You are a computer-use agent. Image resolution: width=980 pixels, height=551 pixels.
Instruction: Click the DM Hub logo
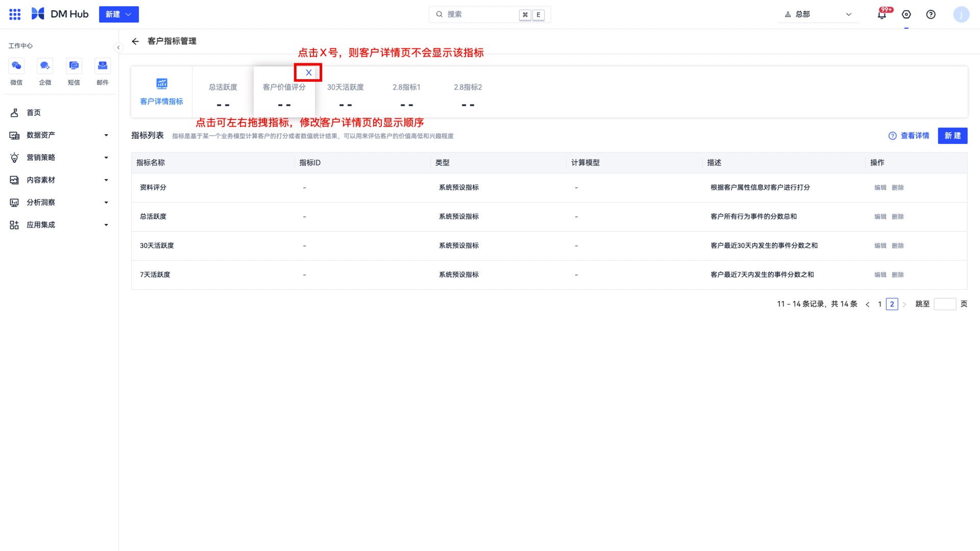point(60,14)
